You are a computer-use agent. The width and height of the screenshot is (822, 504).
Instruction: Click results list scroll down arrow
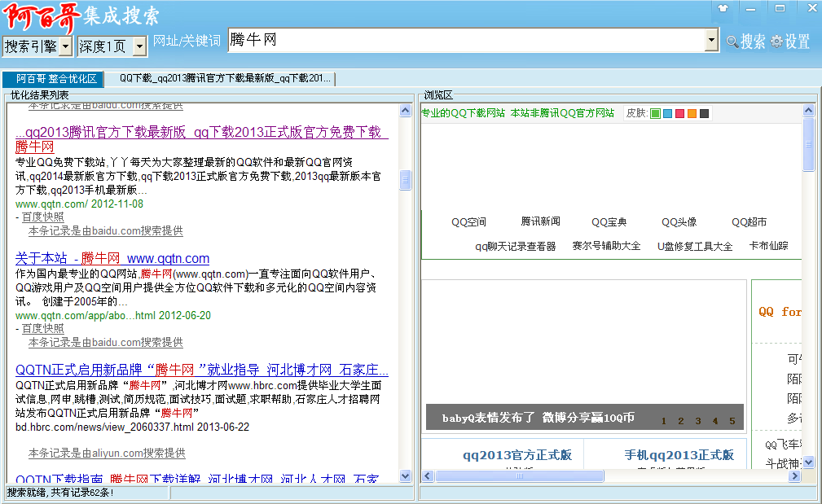(x=405, y=476)
